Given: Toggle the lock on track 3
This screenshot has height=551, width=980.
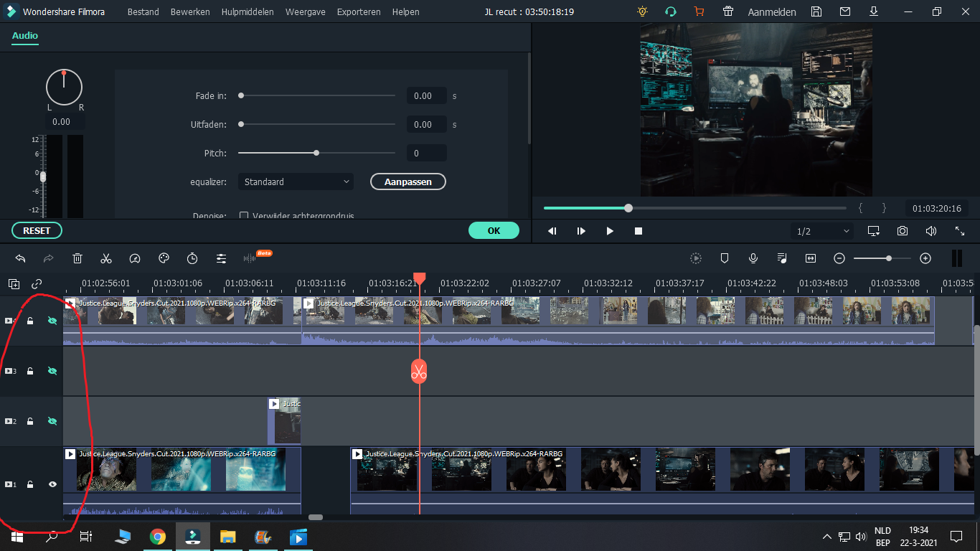Looking at the screenshot, I should coord(30,371).
